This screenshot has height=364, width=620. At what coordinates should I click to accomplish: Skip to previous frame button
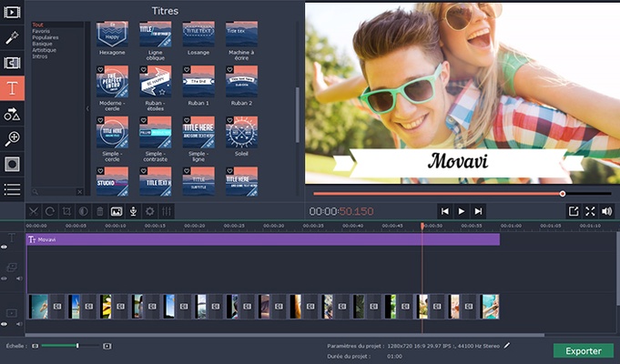[x=445, y=211]
